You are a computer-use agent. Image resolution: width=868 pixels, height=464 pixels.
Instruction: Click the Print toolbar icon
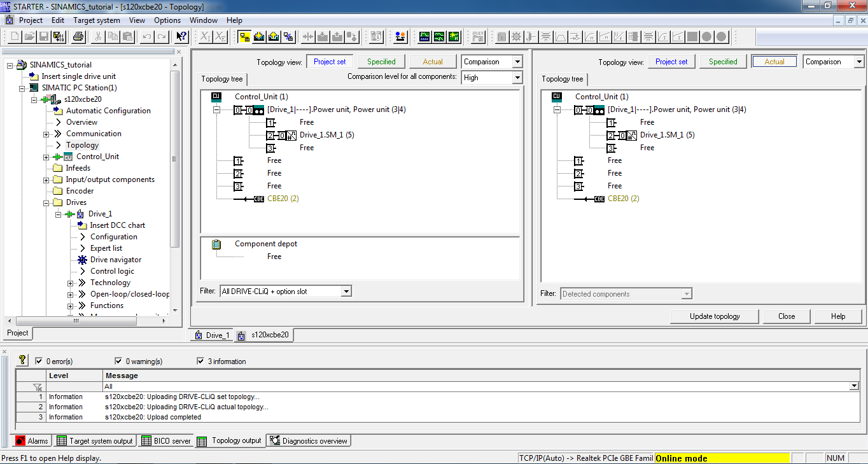pos(78,36)
